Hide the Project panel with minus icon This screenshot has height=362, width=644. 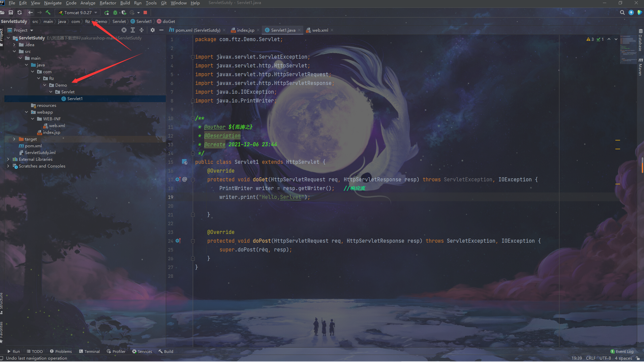[161, 30]
